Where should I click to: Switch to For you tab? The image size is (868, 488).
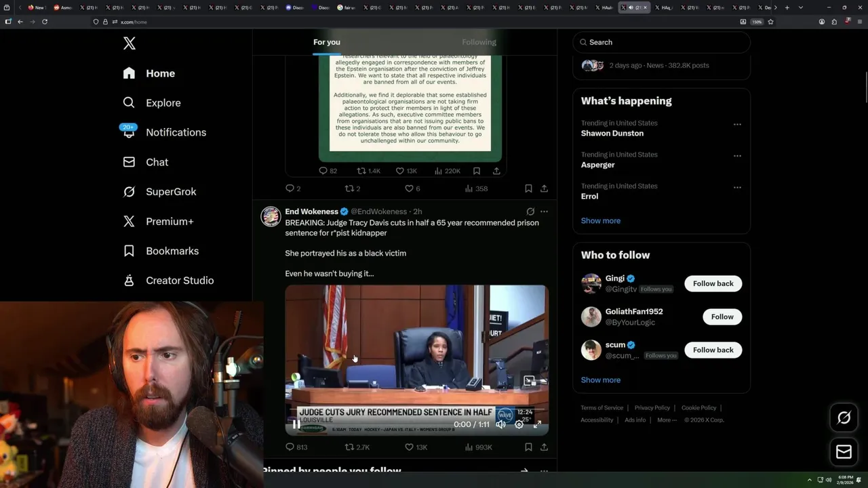(x=327, y=42)
